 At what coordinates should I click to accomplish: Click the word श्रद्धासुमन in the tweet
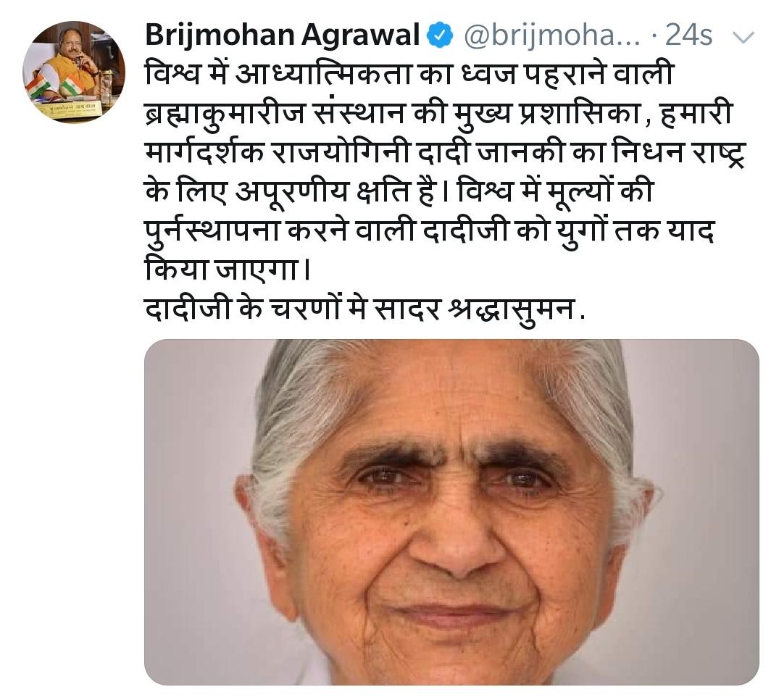coord(512,309)
